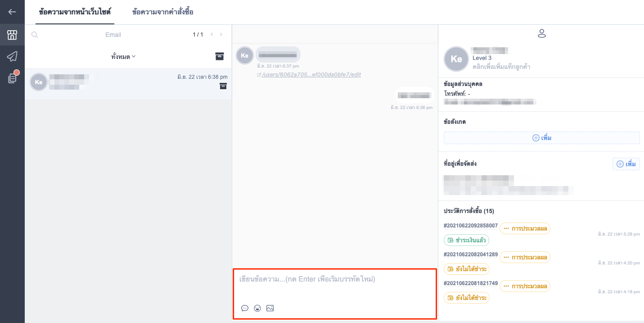Click การประมวลผล badge of order #20210622082041289
Image resolution: width=644 pixels, height=323 pixels.
point(525,257)
